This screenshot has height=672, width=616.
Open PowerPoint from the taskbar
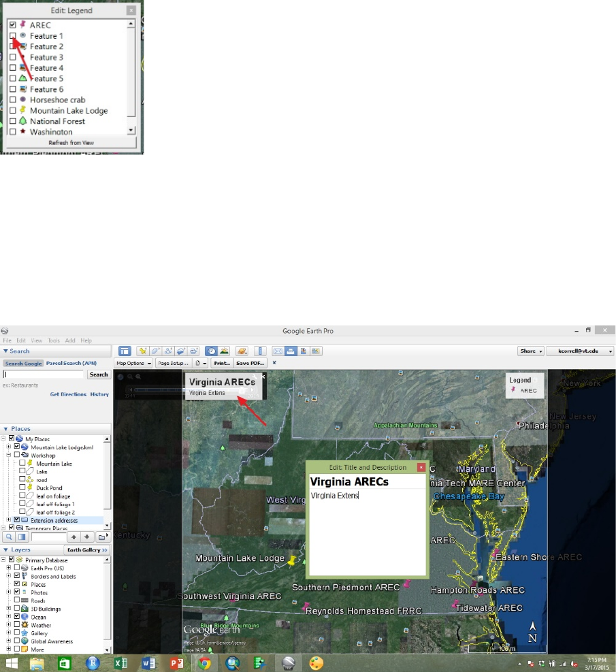[176, 663]
